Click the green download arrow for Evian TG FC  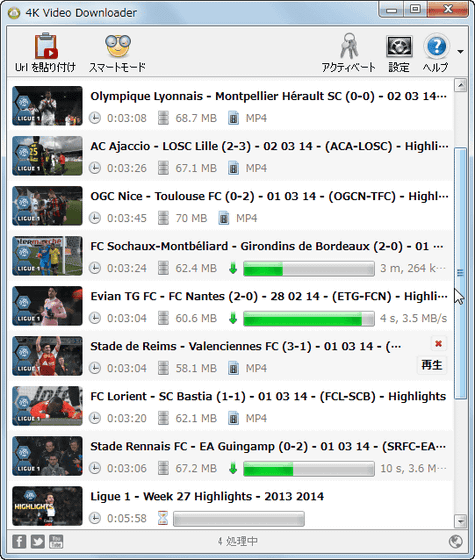point(233,318)
